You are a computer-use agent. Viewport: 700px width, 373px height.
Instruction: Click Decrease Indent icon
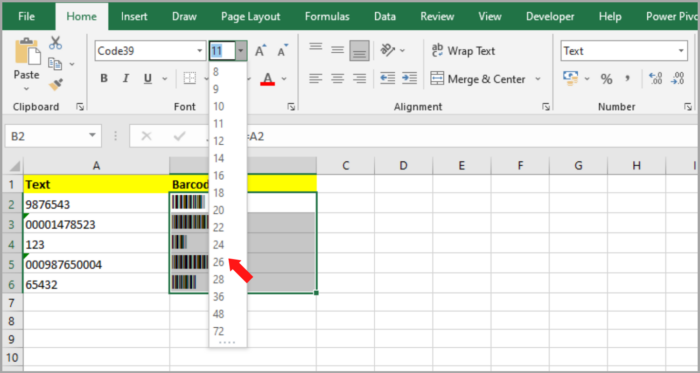point(388,79)
